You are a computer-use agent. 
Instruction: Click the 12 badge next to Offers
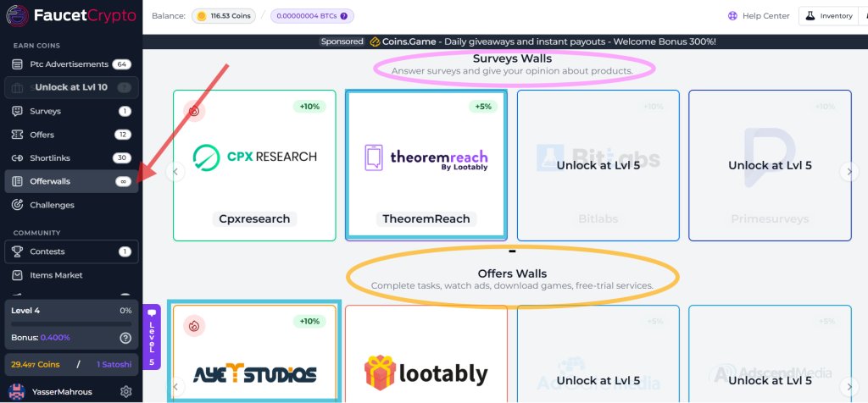point(123,135)
